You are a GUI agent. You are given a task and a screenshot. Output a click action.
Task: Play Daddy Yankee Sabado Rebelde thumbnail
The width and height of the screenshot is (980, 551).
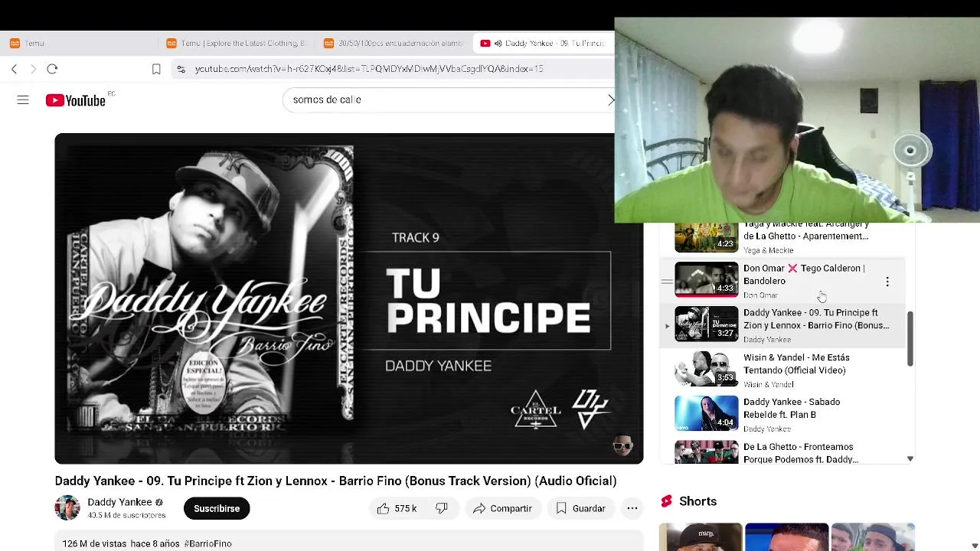coord(706,413)
